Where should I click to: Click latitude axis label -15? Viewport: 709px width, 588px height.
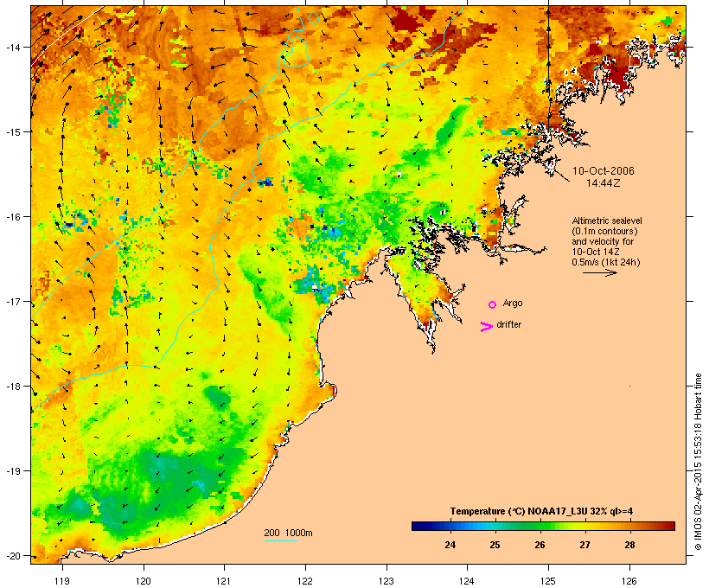click(12, 132)
